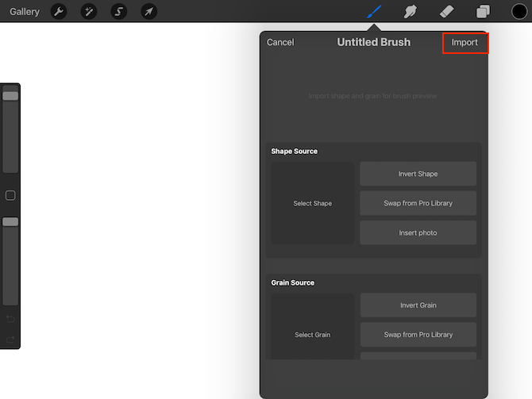
Task: Open the Layers panel
Action: (x=483, y=11)
